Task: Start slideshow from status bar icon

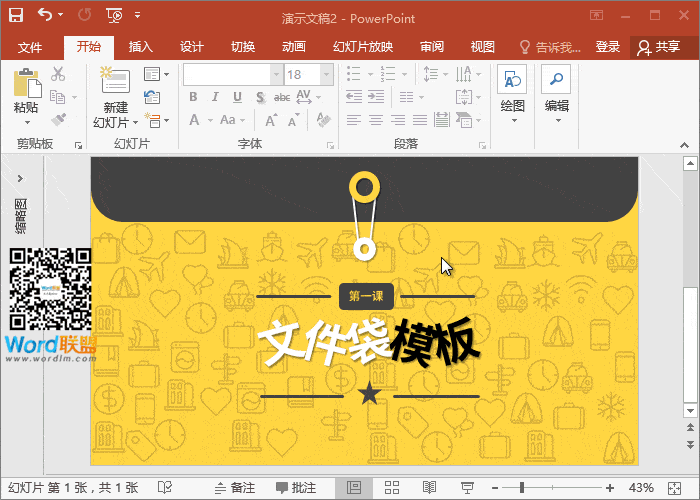Action: point(466,488)
